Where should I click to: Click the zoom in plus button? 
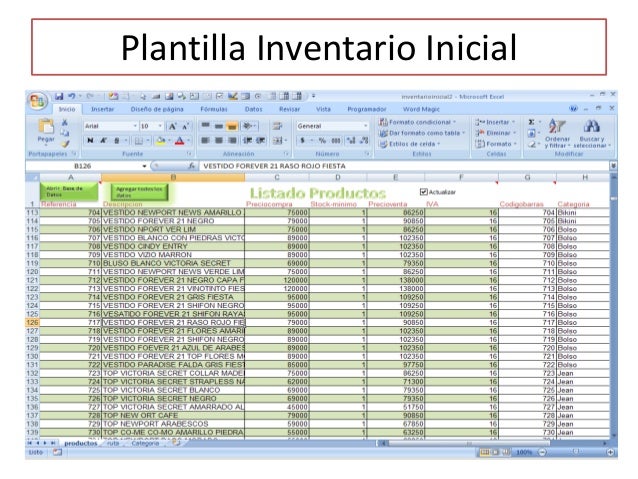click(611, 452)
